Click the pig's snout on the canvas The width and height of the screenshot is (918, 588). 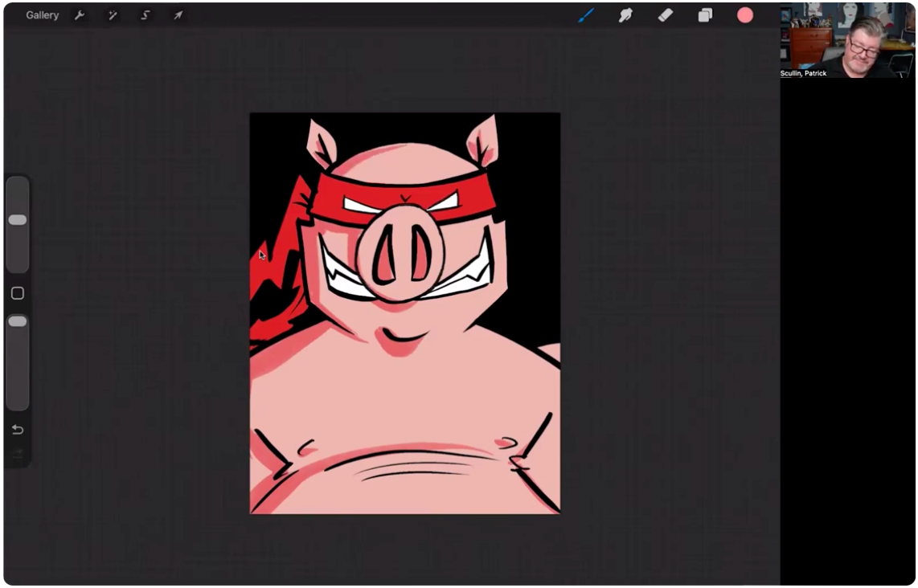click(400, 253)
